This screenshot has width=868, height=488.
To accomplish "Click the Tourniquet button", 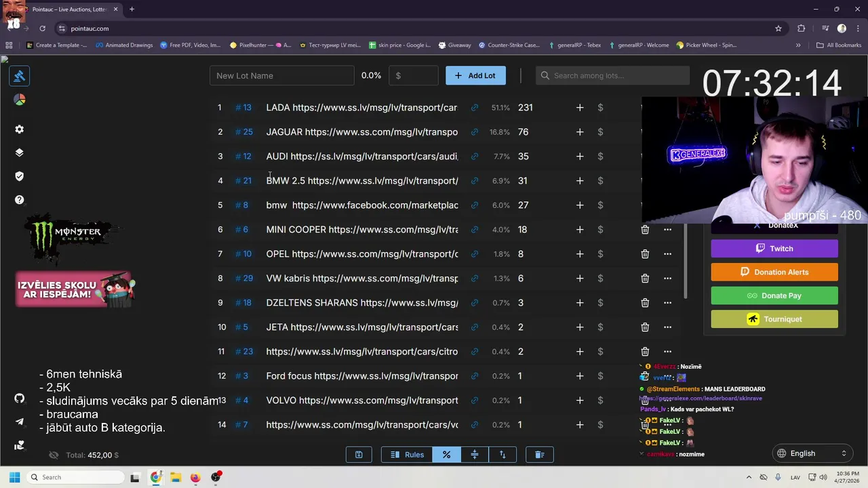I will (x=774, y=319).
